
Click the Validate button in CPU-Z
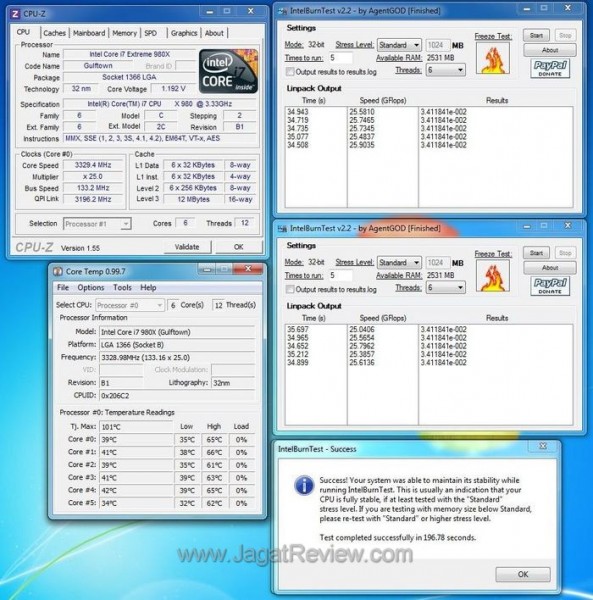(187, 247)
